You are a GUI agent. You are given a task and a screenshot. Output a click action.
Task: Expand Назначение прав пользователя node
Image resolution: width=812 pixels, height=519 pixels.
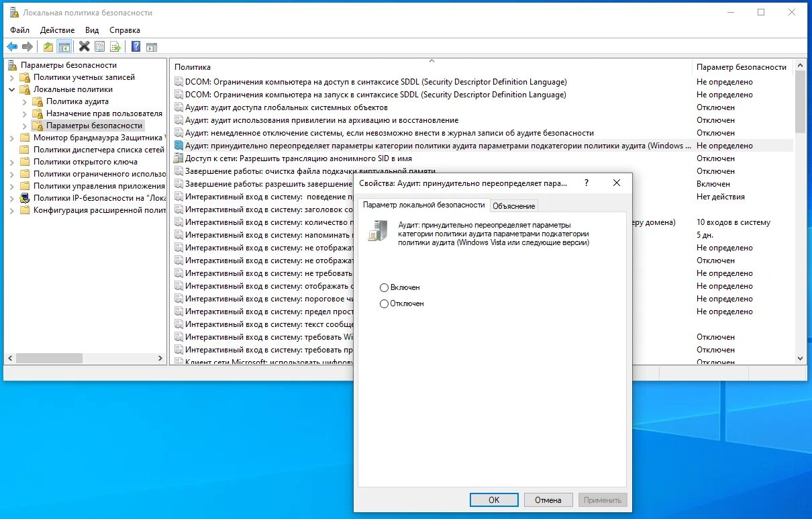pos(25,113)
